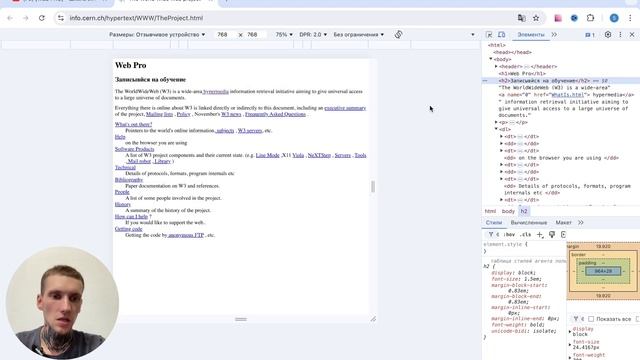Viewport: 640px width, 360px height.
Task: Select body in the breadcrumb bar
Action: tap(508, 211)
